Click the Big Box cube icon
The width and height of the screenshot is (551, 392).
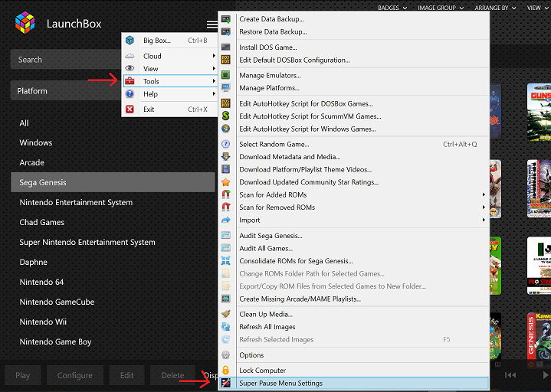[130, 40]
